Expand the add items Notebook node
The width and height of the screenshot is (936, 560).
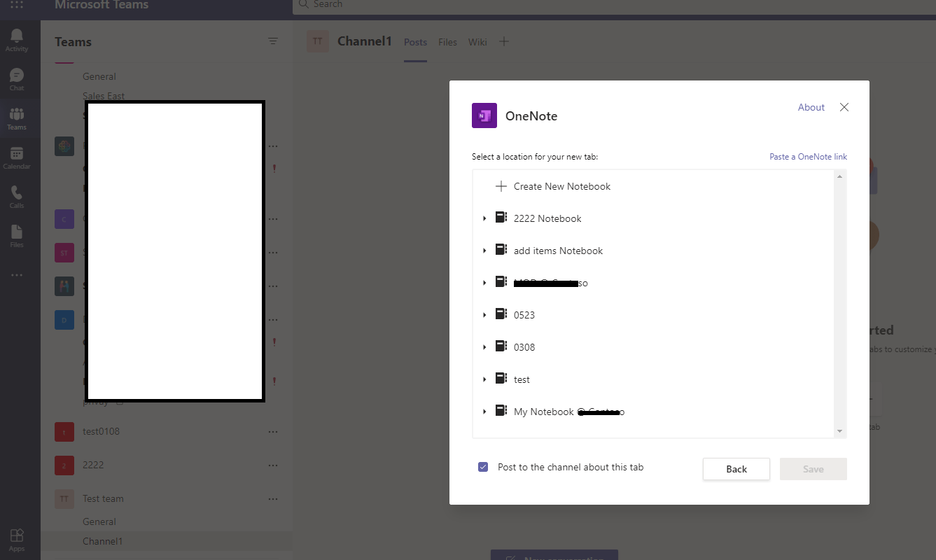pos(484,251)
